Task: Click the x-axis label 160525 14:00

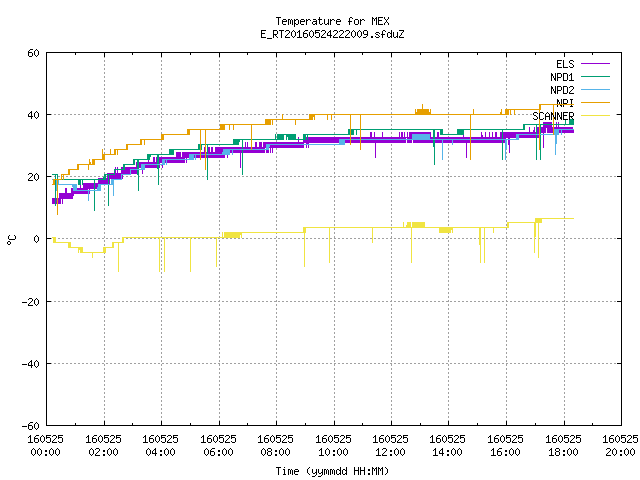Action: pyautogui.click(x=448, y=446)
